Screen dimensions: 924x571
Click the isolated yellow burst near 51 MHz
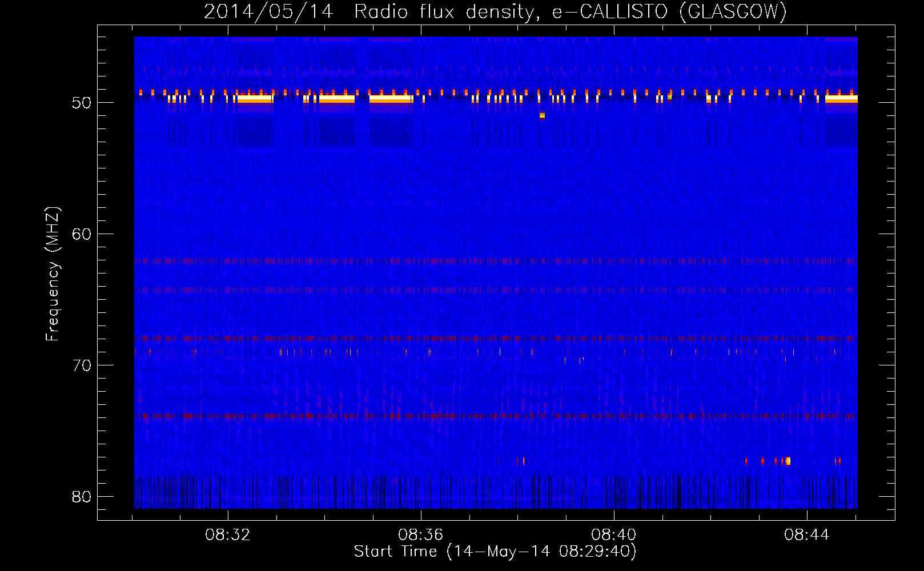pos(542,115)
